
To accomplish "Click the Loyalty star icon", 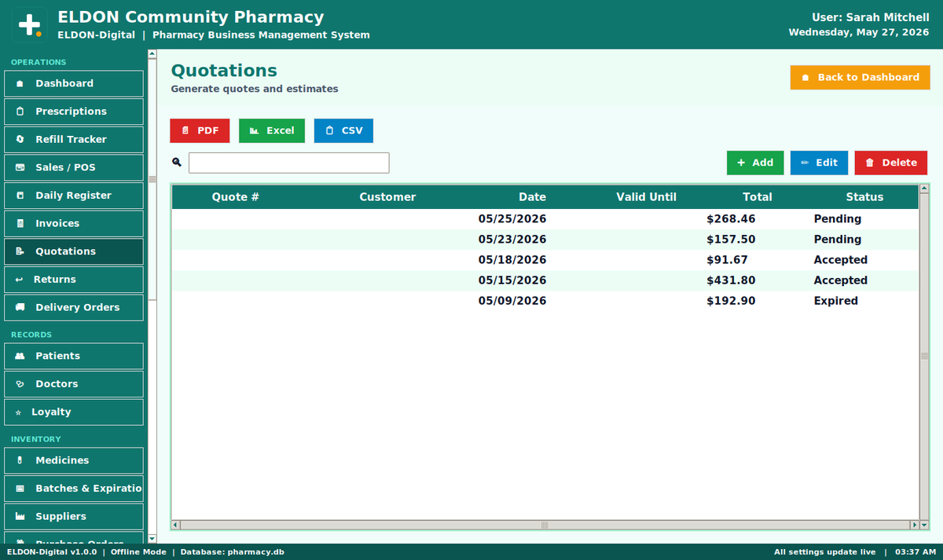I will [x=18, y=412].
